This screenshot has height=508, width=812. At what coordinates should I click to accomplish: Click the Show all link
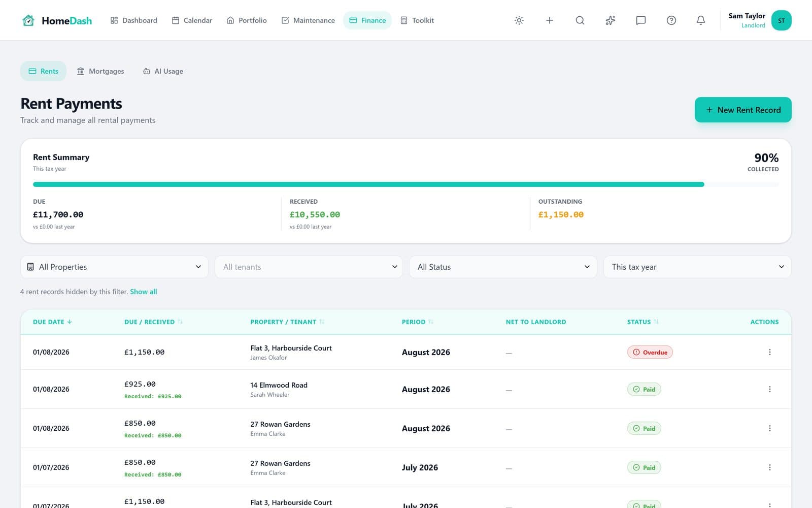(144, 292)
